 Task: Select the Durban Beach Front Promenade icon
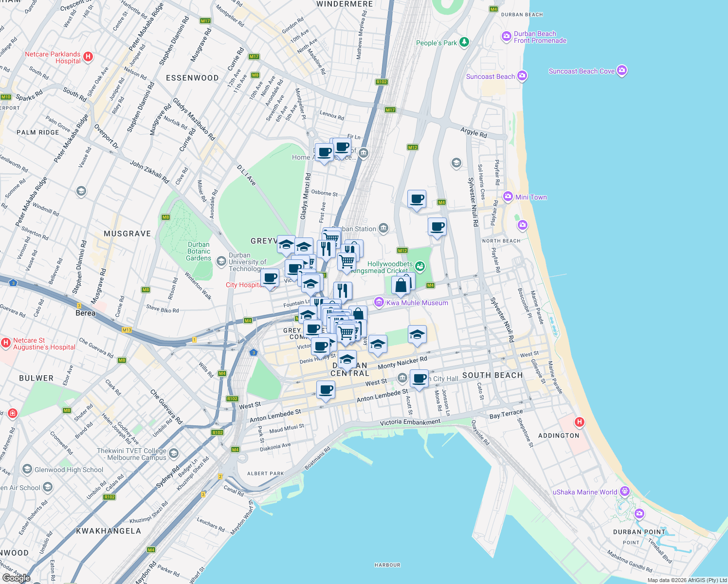506,37
